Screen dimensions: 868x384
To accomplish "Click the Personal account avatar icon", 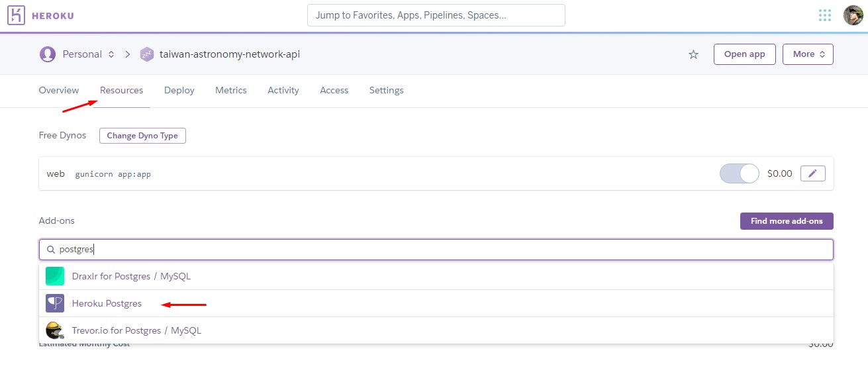I will [x=48, y=54].
